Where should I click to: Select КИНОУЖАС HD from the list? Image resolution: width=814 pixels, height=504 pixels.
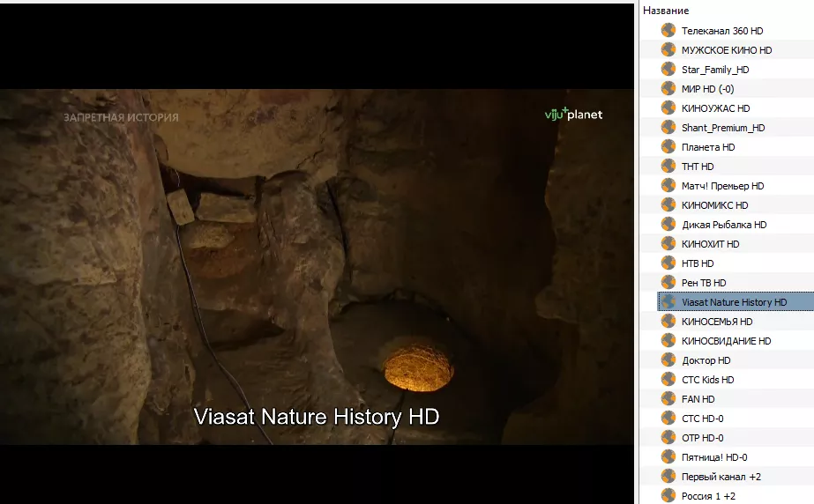[x=715, y=108]
